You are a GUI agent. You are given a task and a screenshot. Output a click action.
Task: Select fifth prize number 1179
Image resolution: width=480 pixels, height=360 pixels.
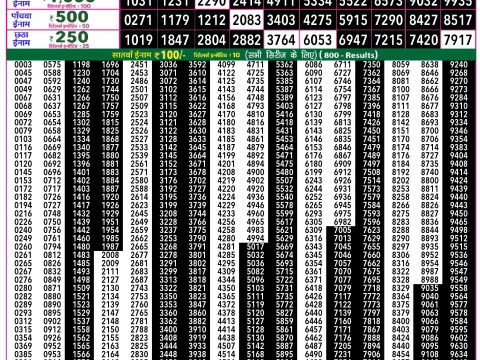(x=175, y=20)
